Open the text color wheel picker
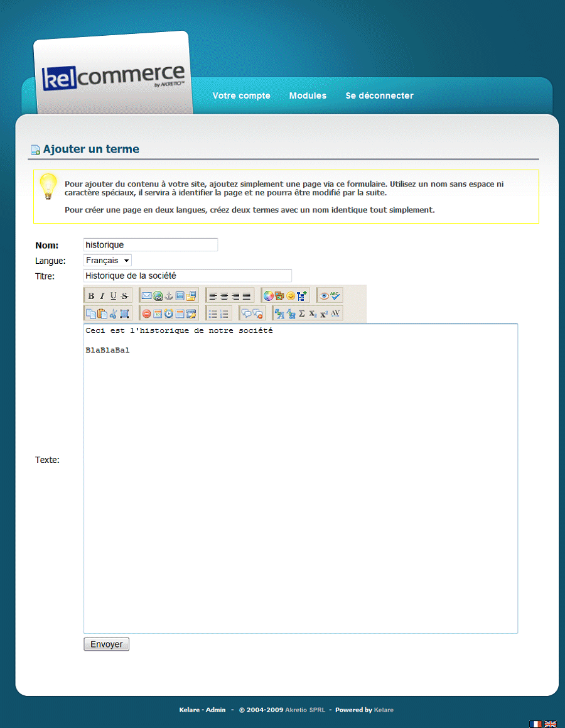Screen dimensions: 565x728 point(268,296)
